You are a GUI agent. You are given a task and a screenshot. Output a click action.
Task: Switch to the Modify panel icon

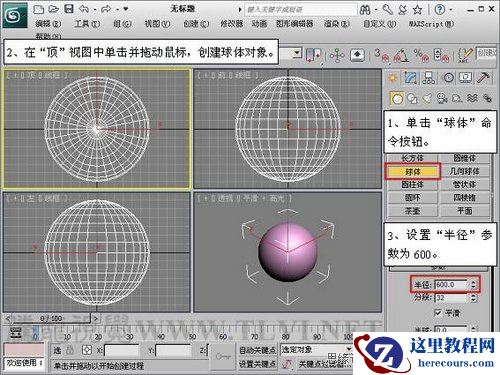click(411, 78)
